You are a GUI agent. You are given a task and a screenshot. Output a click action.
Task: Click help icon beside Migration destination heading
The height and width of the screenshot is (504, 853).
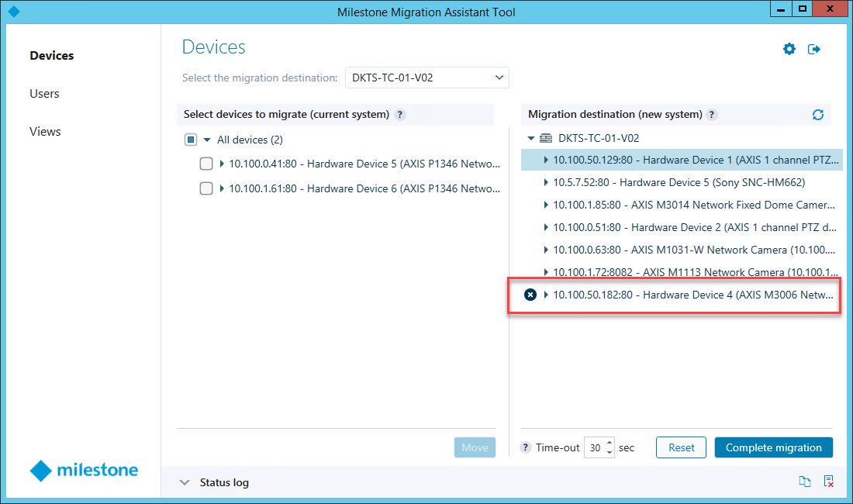click(712, 115)
